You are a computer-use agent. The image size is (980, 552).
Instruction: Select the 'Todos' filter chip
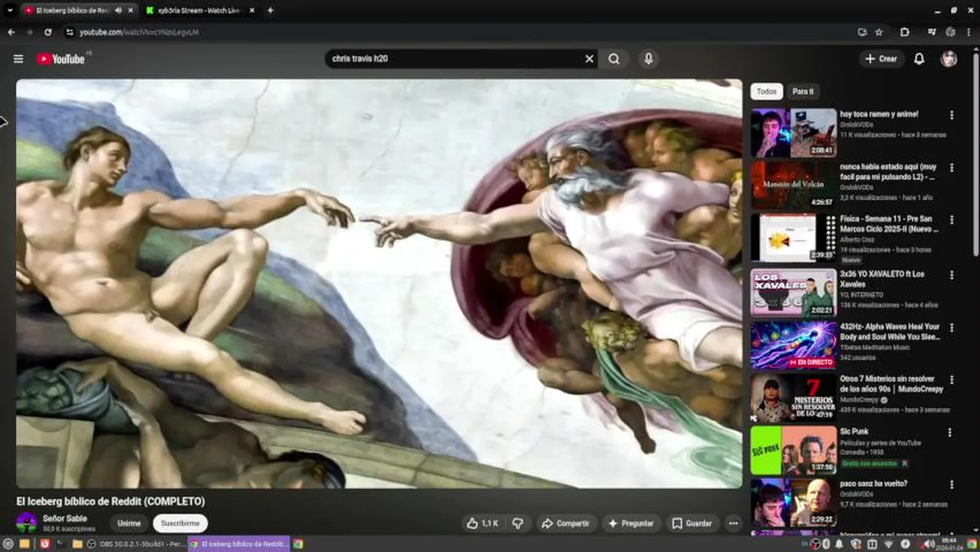click(767, 91)
